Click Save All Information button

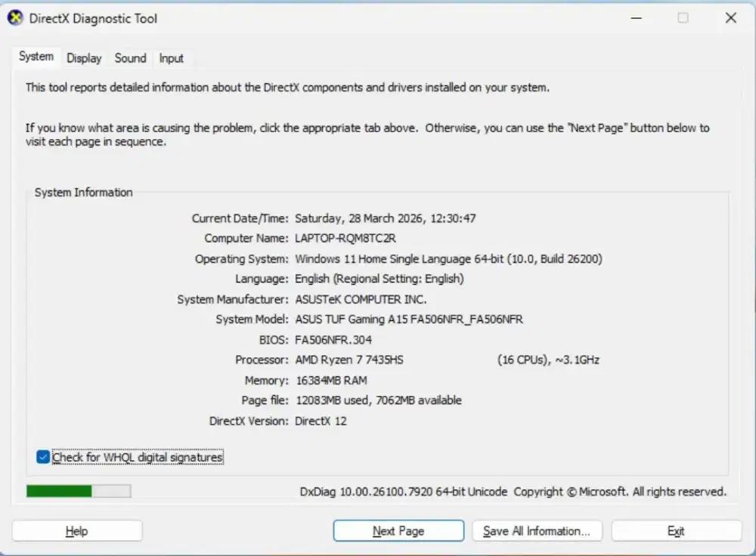click(537, 530)
